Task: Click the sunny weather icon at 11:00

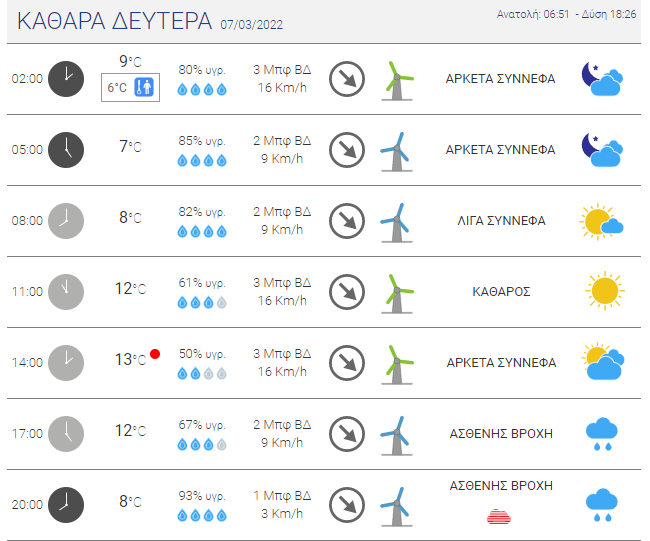Action: [x=604, y=291]
